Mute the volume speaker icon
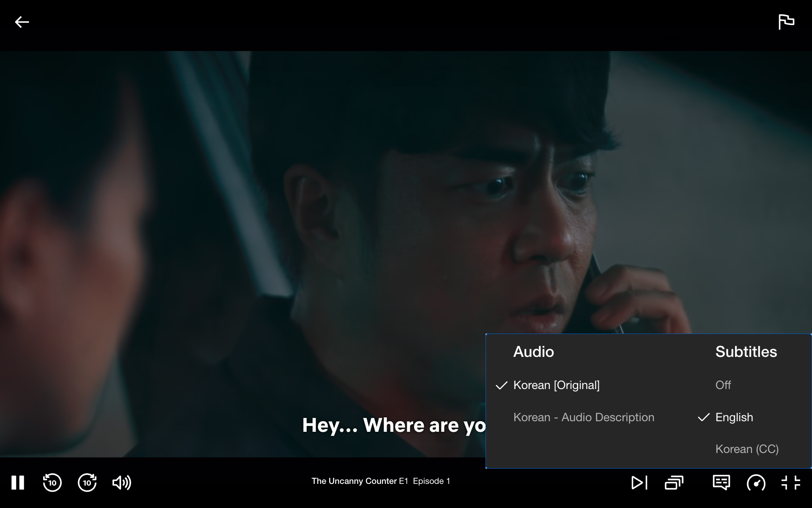The width and height of the screenshot is (812, 508). [x=122, y=483]
